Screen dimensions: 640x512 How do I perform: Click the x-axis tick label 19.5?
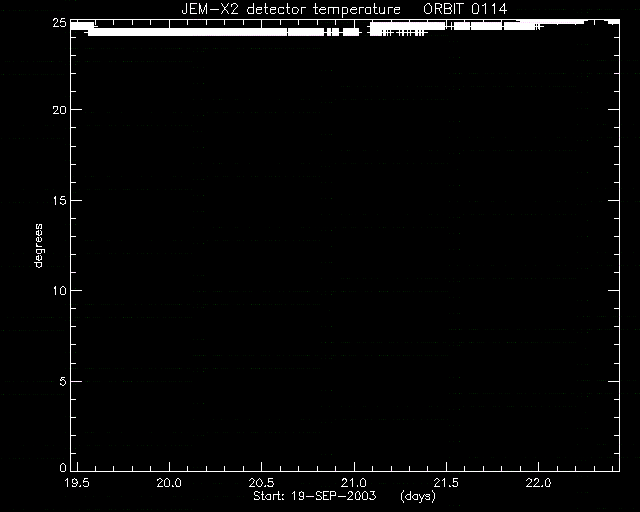[x=77, y=483]
